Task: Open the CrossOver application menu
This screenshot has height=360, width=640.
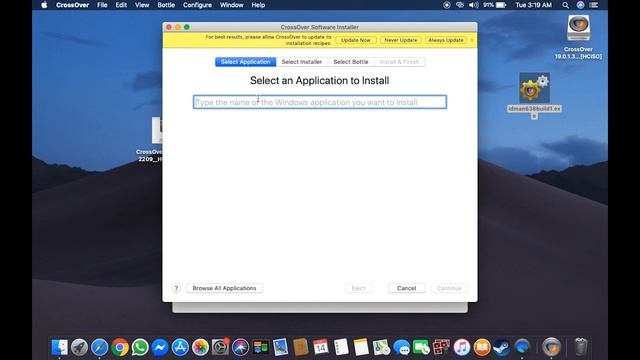Action: [72, 5]
